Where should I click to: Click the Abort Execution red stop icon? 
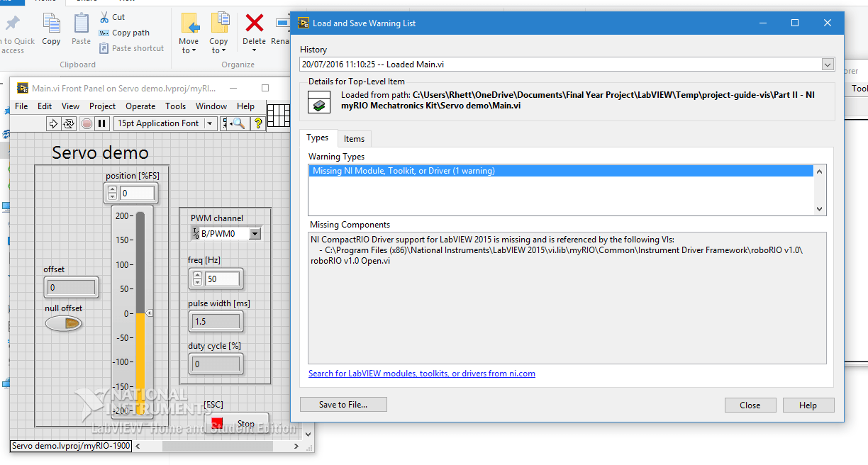[x=87, y=123]
